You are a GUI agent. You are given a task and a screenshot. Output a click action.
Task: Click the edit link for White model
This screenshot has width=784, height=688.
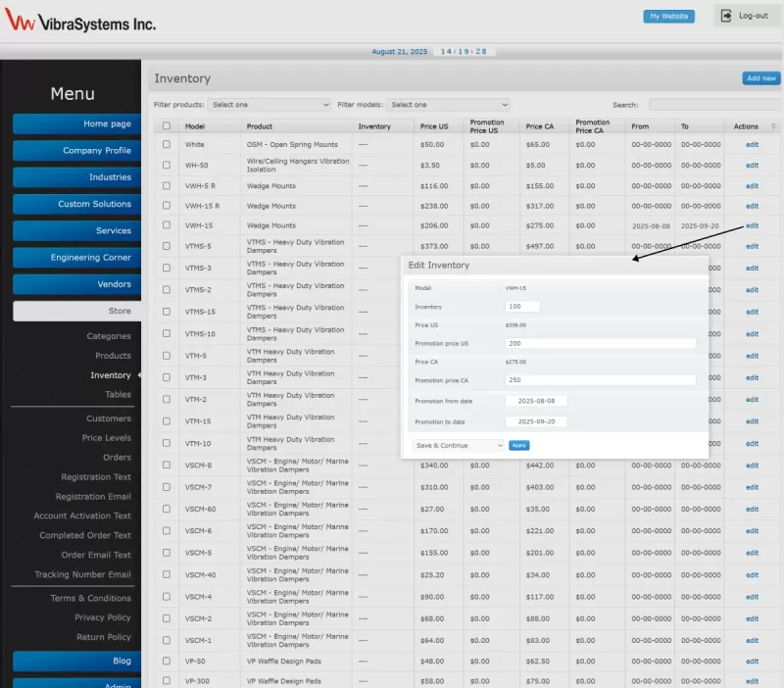tap(752, 144)
